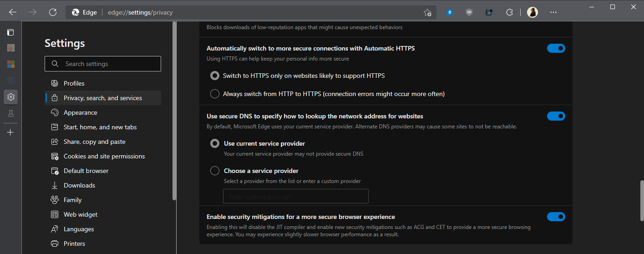Toggle off enhanced security mitigations
The height and width of the screenshot is (254, 644).
[x=556, y=217]
